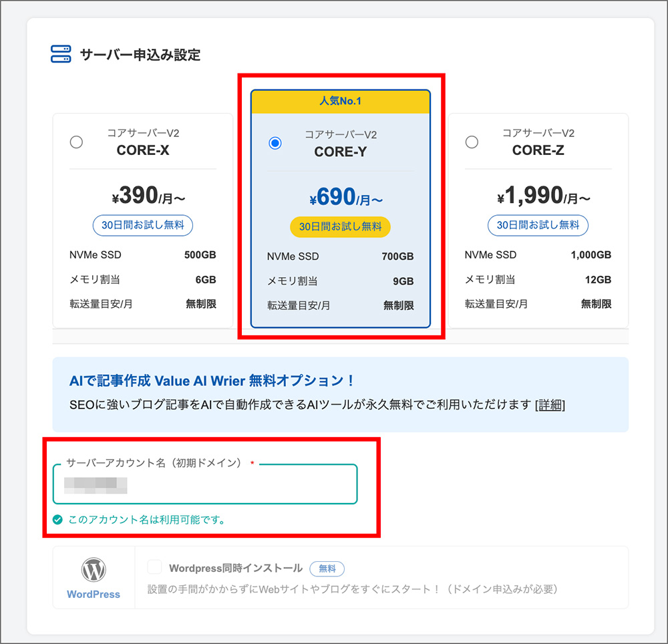Click the server account name input field
Image resolution: width=668 pixels, height=644 pixels.
click(x=204, y=484)
